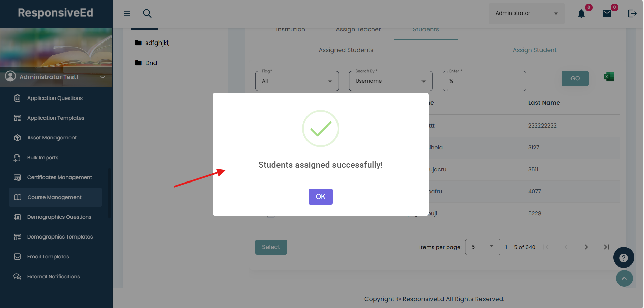This screenshot has width=644, height=308.
Task: Click the Enter search text field
Action: pos(484,81)
